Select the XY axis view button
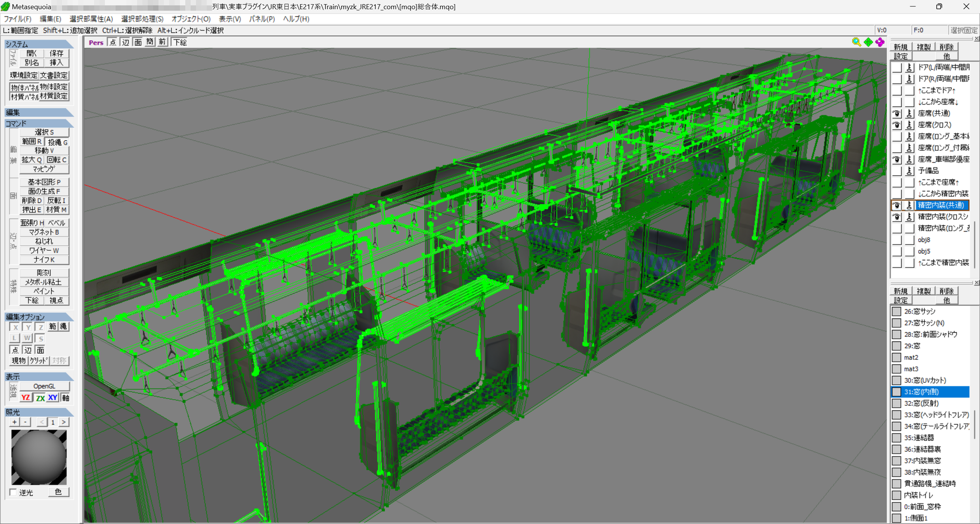980x524 pixels. pos(53,398)
